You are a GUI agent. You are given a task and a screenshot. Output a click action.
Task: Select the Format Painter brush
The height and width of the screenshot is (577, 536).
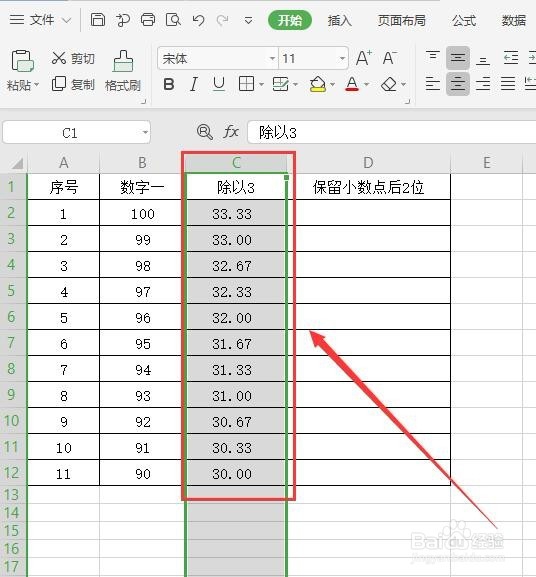(x=123, y=71)
